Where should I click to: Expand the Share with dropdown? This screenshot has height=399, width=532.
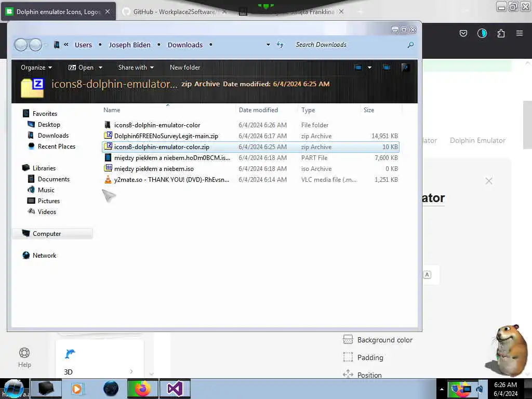pos(136,67)
